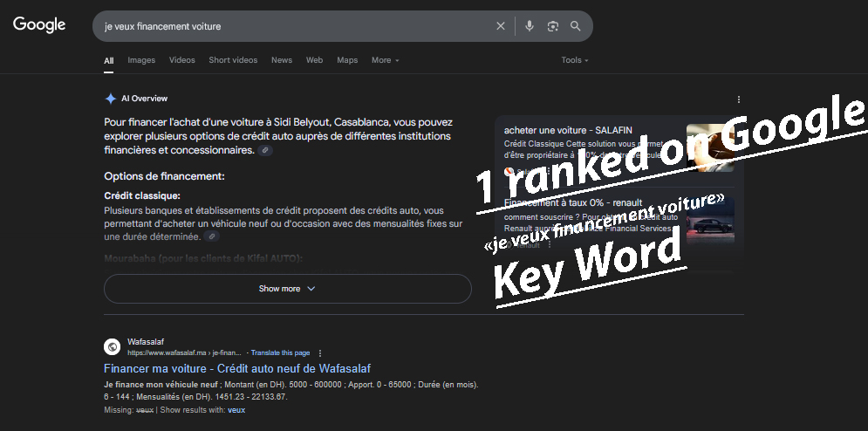This screenshot has width=868, height=431.
Task: Switch to Maps tab
Action: [x=347, y=60]
